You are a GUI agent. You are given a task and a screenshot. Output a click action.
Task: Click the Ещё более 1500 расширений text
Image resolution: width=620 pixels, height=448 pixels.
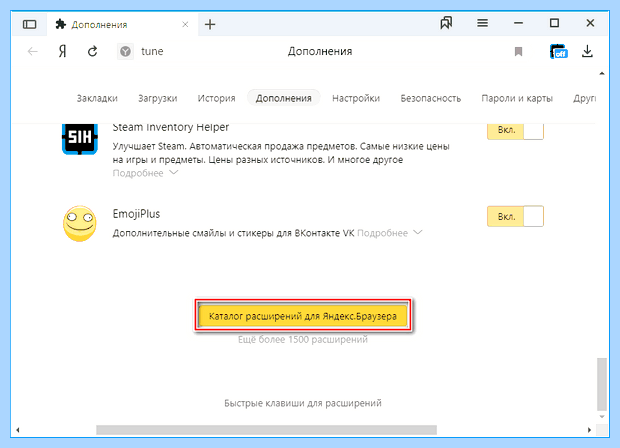click(302, 339)
